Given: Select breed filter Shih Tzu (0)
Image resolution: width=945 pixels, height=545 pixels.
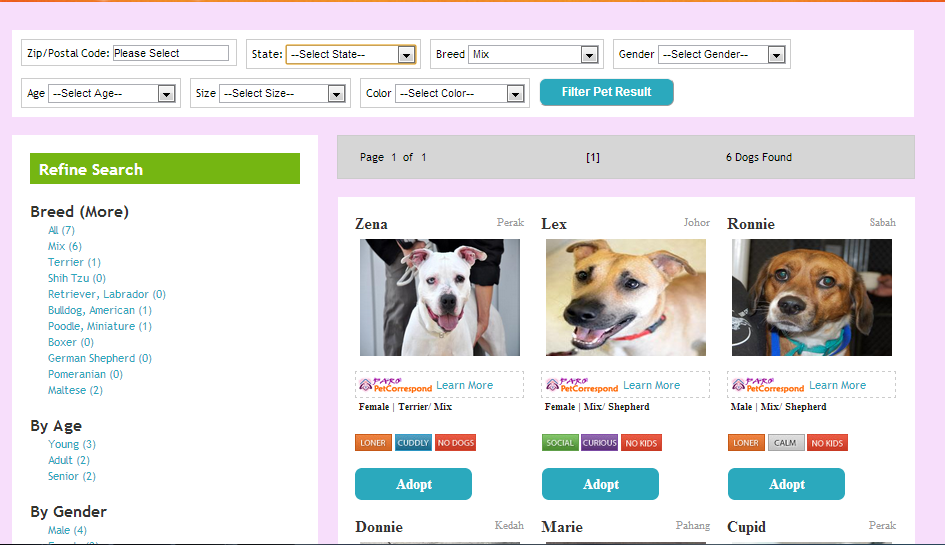Looking at the screenshot, I should coord(77,278).
